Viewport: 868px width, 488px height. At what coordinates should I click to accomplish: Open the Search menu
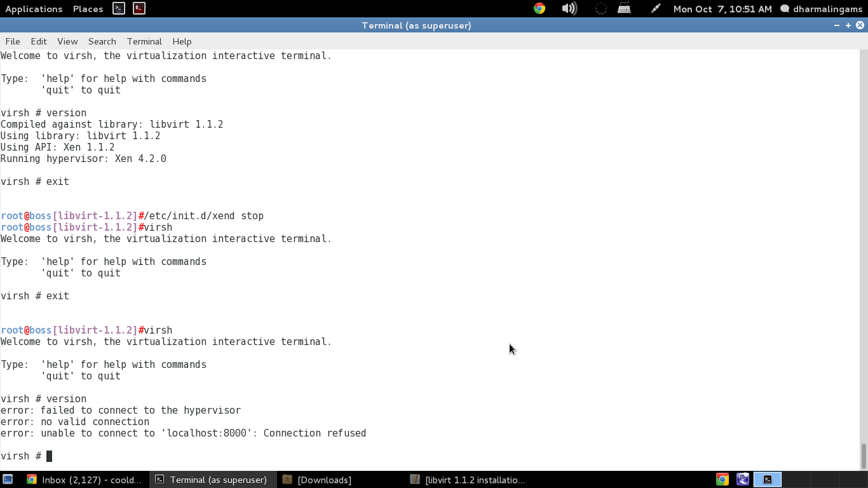click(x=102, y=41)
